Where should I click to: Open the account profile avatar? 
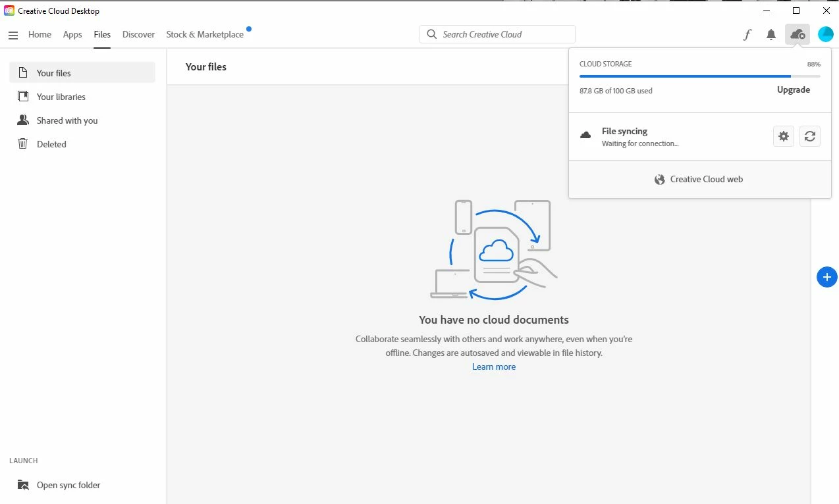(826, 34)
